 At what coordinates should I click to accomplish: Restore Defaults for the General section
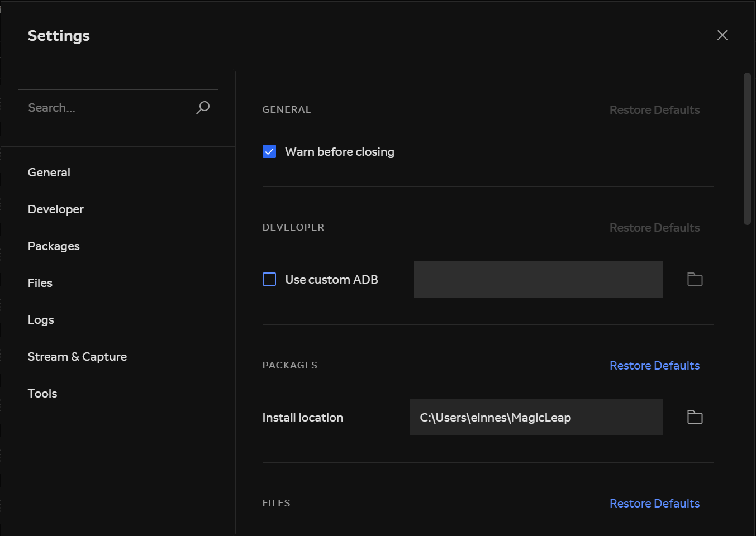[x=654, y=109]
